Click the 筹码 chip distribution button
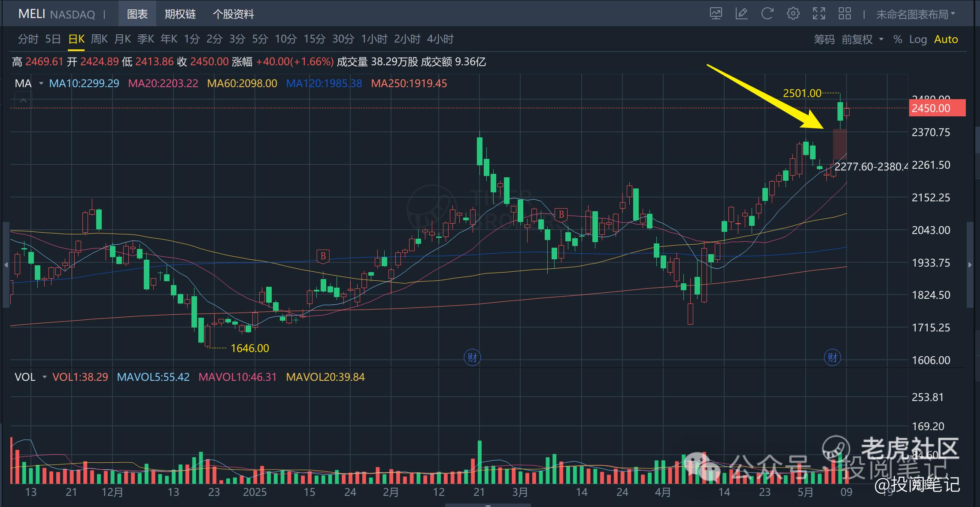The image size is (980, 507). pos(824,39)
